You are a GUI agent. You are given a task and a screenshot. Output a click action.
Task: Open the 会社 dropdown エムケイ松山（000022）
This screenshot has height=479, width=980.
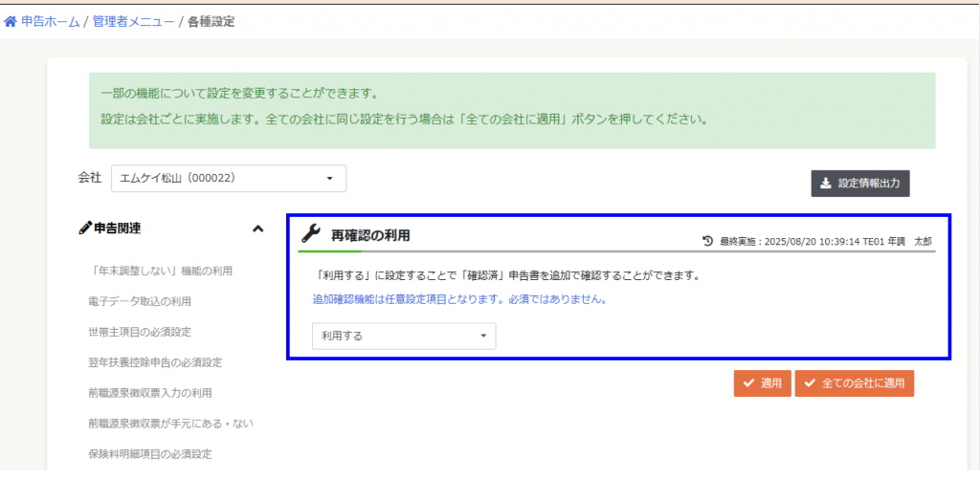(x=229, y=179)
